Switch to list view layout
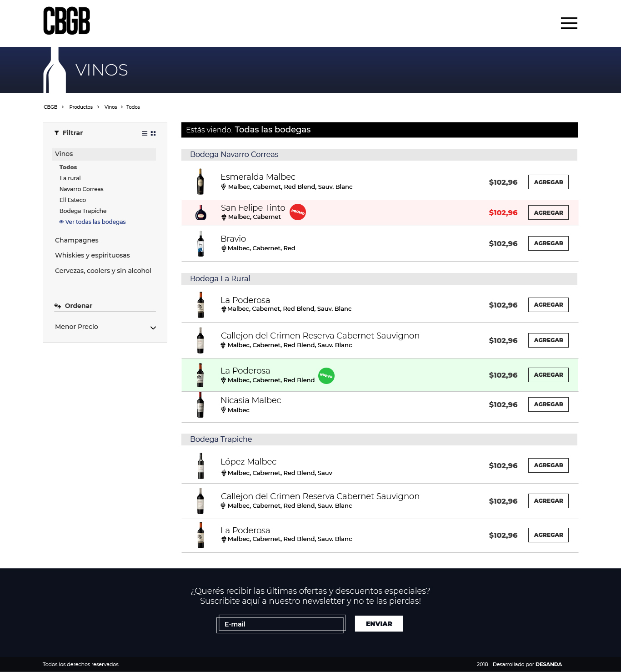Screen dimensions: 621x672 (x=145, y=133)
